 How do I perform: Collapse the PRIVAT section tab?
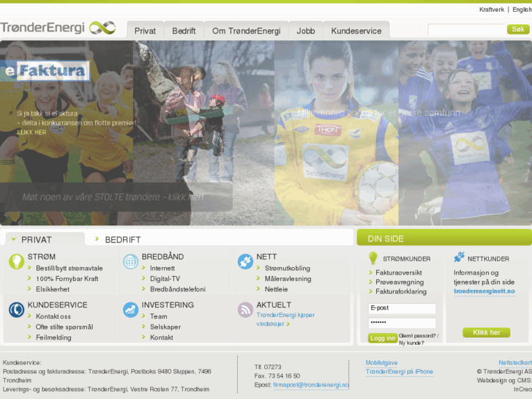[x=45, y=239]
